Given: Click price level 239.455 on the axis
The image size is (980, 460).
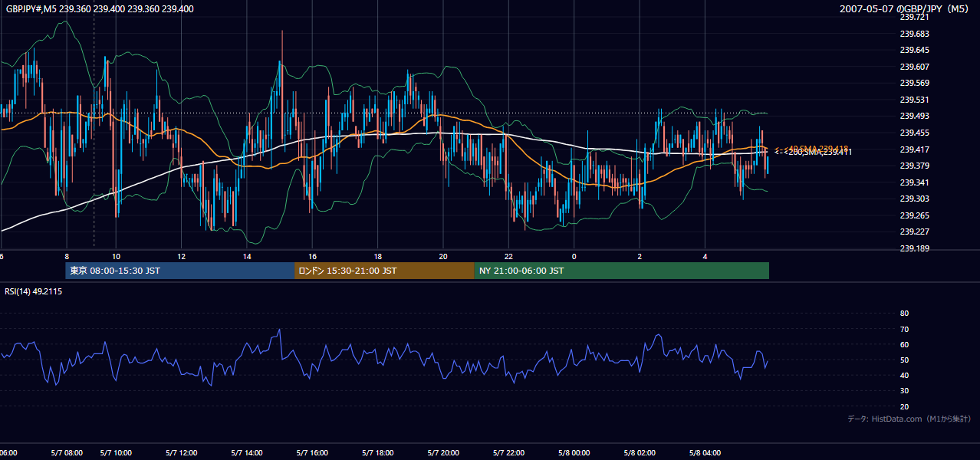Looking at the screenshot, I should click(x=914, y=133).
